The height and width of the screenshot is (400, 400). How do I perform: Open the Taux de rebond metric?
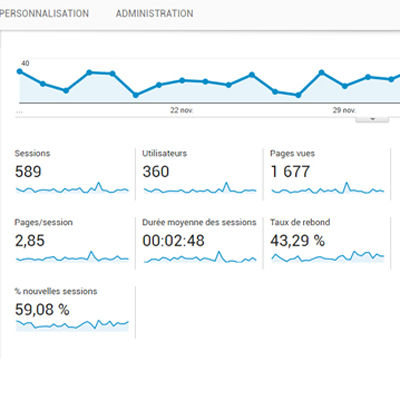(x=327, y=243)
